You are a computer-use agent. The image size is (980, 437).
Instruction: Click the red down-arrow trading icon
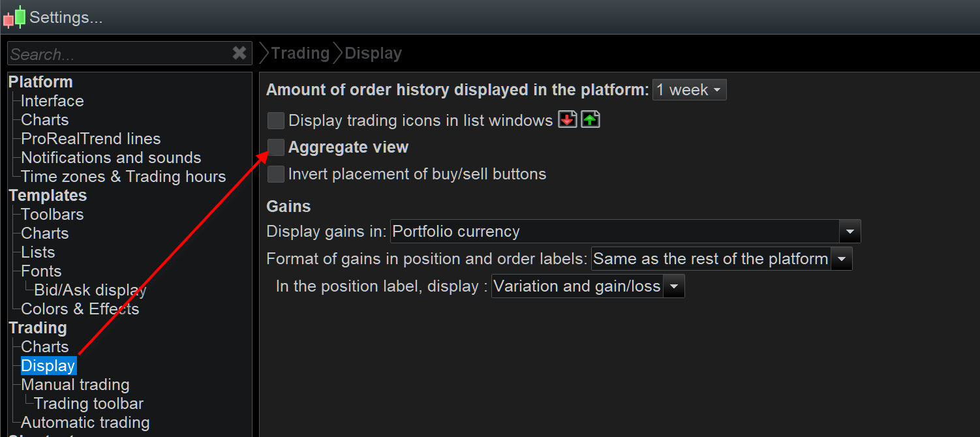pos(567,120)
